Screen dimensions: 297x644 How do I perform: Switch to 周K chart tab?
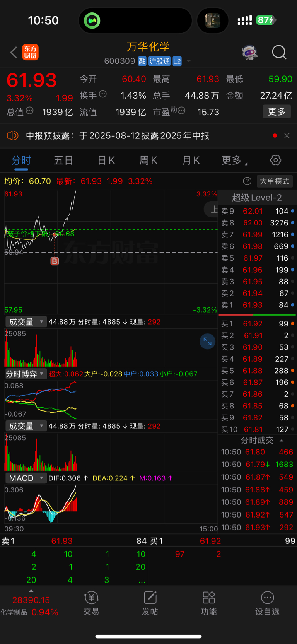pyautogui.click(x=148, y=160)
